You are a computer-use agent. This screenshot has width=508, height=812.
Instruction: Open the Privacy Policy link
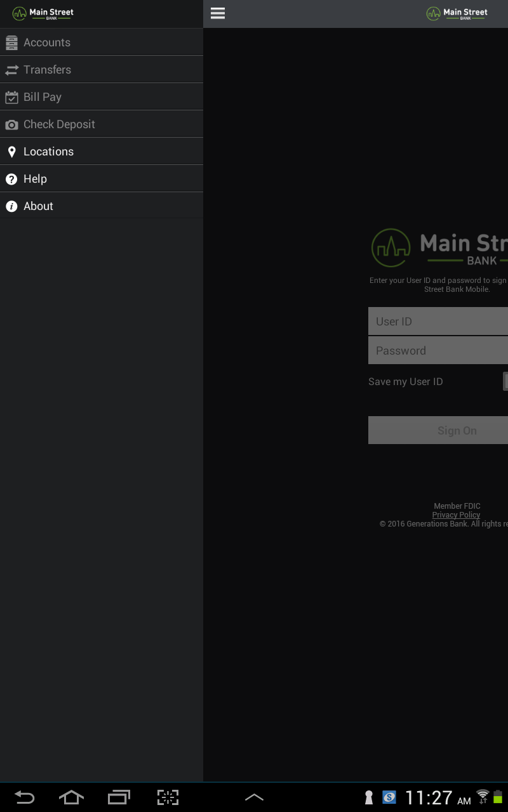[x=456, y=514]
